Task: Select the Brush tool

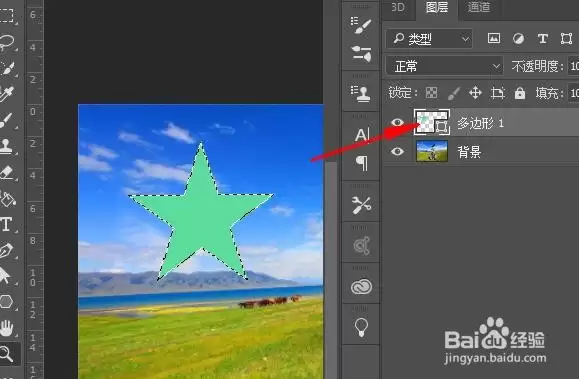Action: 6,120
